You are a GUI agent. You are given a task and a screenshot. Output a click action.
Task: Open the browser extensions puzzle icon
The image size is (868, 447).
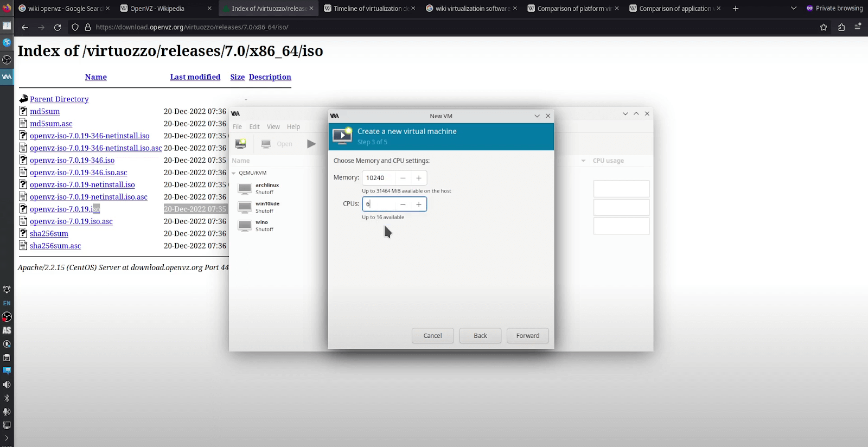click(x=841, y=27)
